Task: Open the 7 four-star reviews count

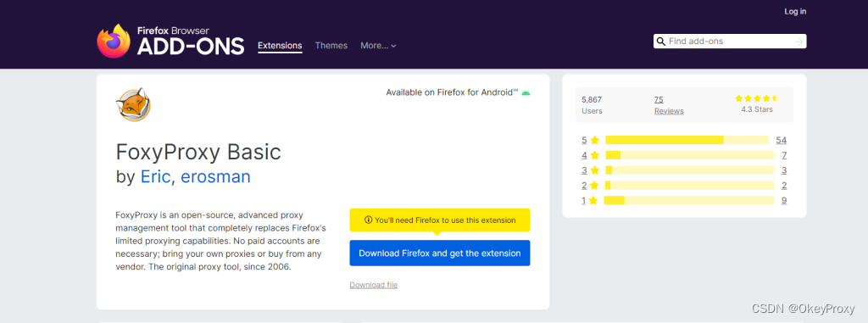Action: [784, 155]
